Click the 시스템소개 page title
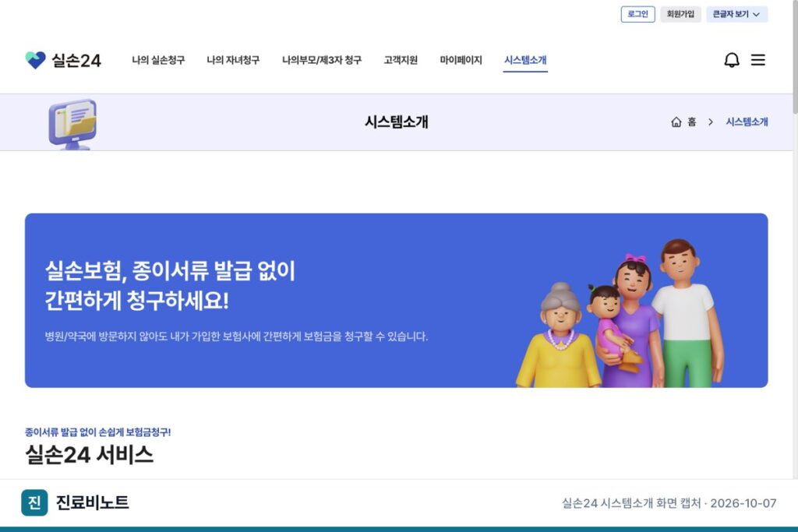This screenshot has width=798, height=532. click(397, 122)
